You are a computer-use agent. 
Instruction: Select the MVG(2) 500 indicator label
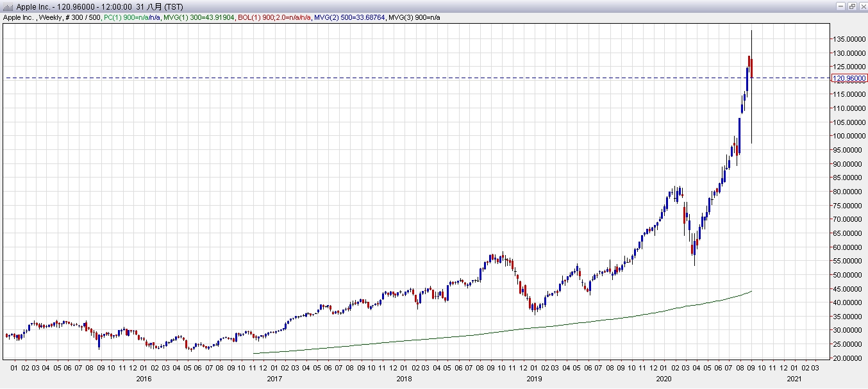click(349, 17)
